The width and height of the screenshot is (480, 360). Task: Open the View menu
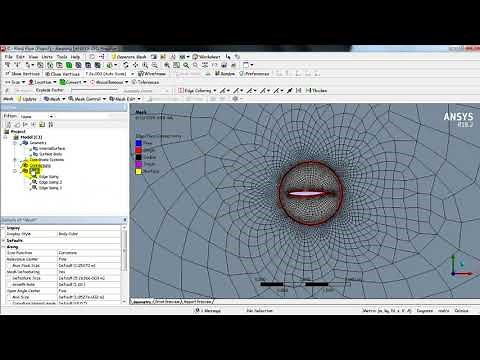pos(33,57)
